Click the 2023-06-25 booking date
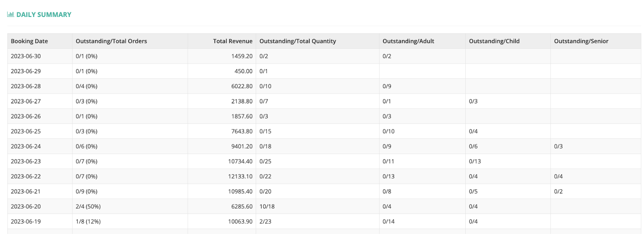This screenshot has width=644, height=234. pyautogui.click(x=26, y=131)
